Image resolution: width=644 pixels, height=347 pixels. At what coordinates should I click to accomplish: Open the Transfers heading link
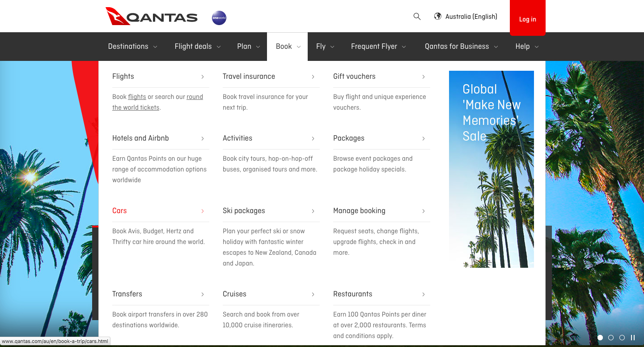click(127, 294)
